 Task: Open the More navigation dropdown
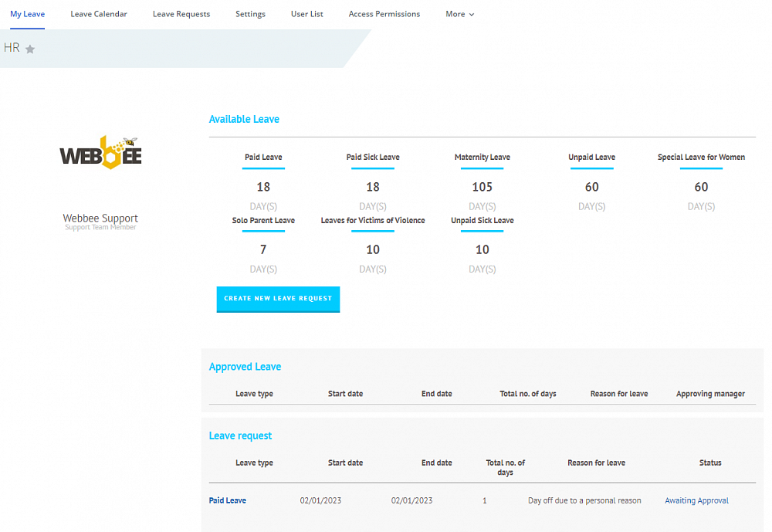[x=459, y=14]
